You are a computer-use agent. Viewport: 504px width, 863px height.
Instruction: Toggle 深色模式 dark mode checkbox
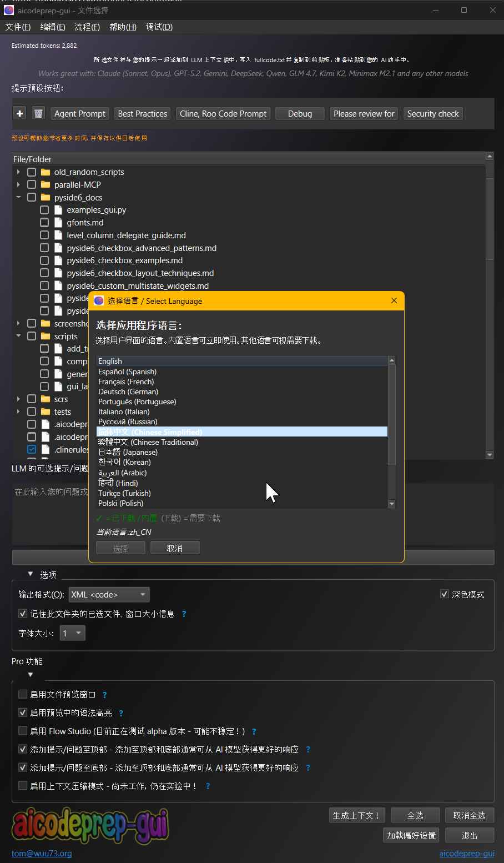click(x=445, y=594)
